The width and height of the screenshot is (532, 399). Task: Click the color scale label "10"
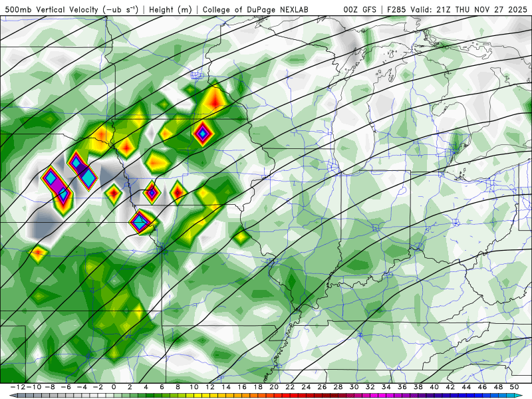[194, 387]
